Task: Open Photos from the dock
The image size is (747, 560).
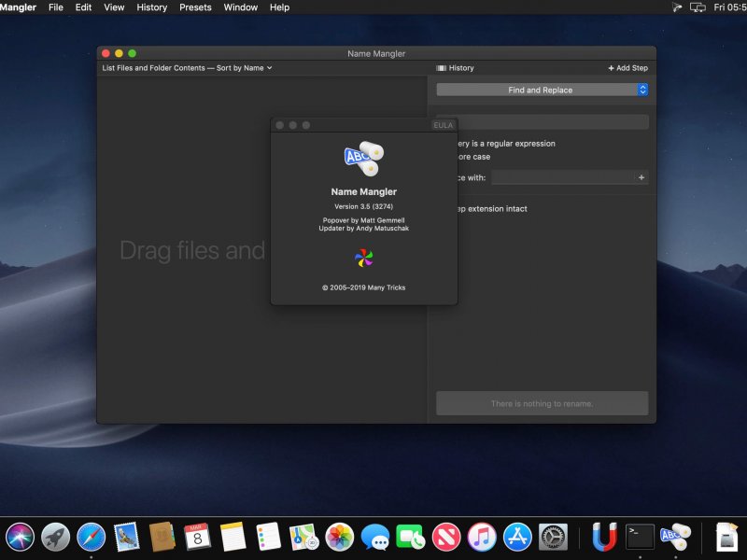Action: pyautogui.click(x=340, y=537)
